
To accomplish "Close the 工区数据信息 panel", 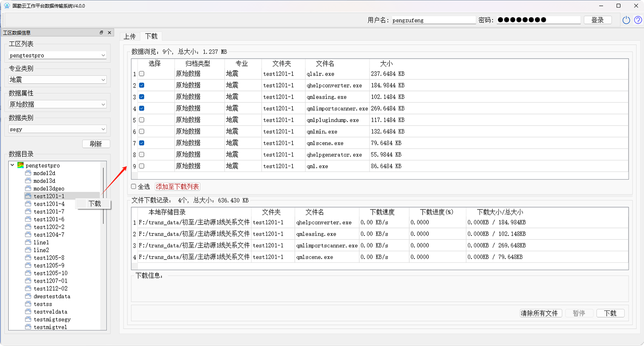I will click(109, 33).
